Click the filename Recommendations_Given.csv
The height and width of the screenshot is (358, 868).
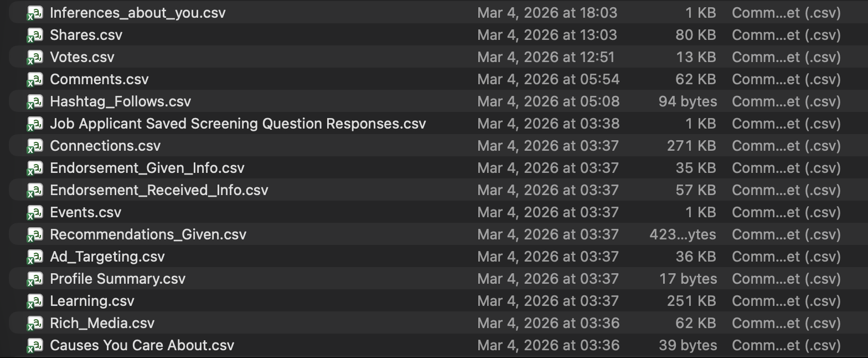[x=148, y=234]
